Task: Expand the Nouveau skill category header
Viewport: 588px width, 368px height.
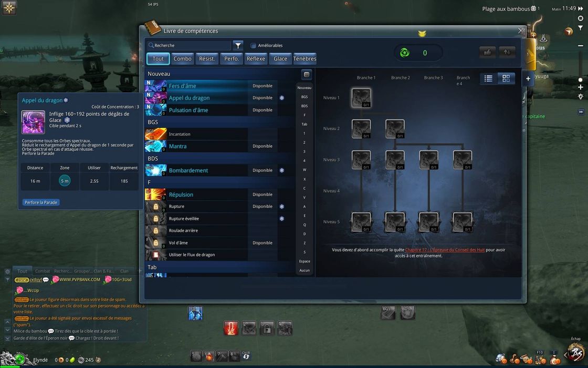Action: click(x=159, y=74)
